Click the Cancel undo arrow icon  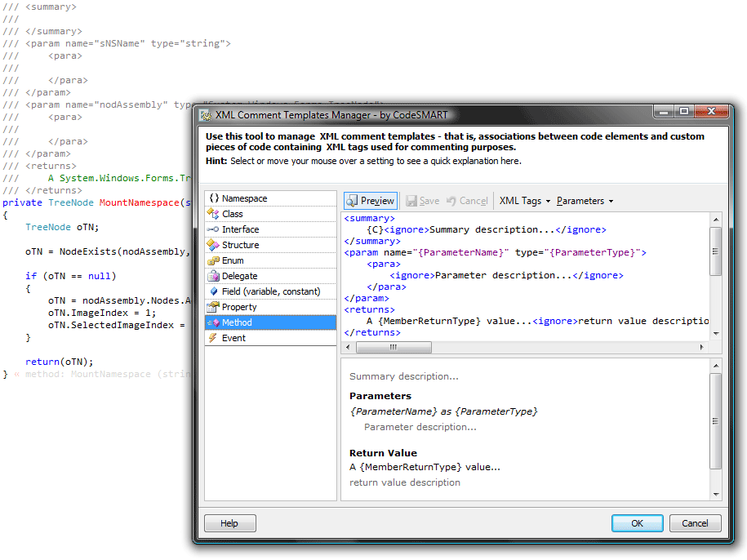coord(451,201)
